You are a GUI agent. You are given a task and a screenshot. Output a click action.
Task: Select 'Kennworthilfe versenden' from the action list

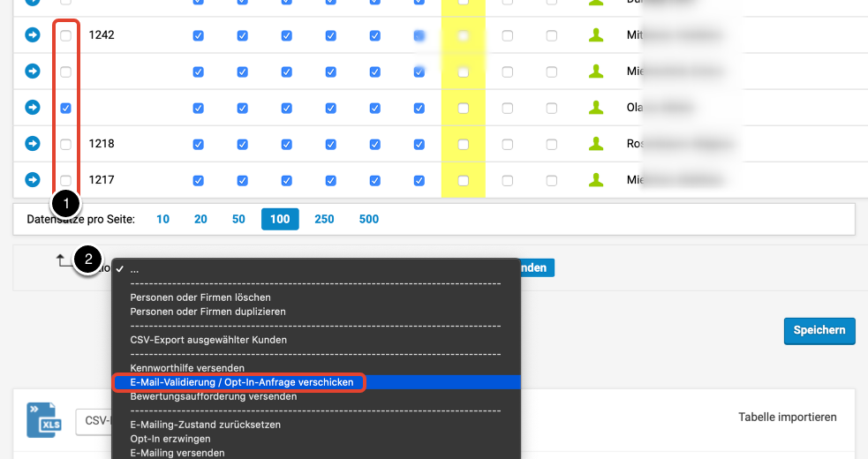point(187,367)
